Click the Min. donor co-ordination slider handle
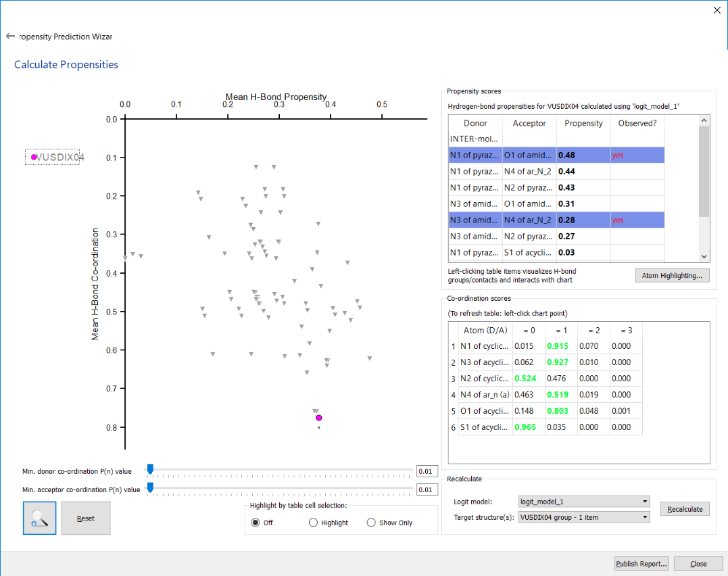Screen dimensions: 728x576 [x=150, y=469]
